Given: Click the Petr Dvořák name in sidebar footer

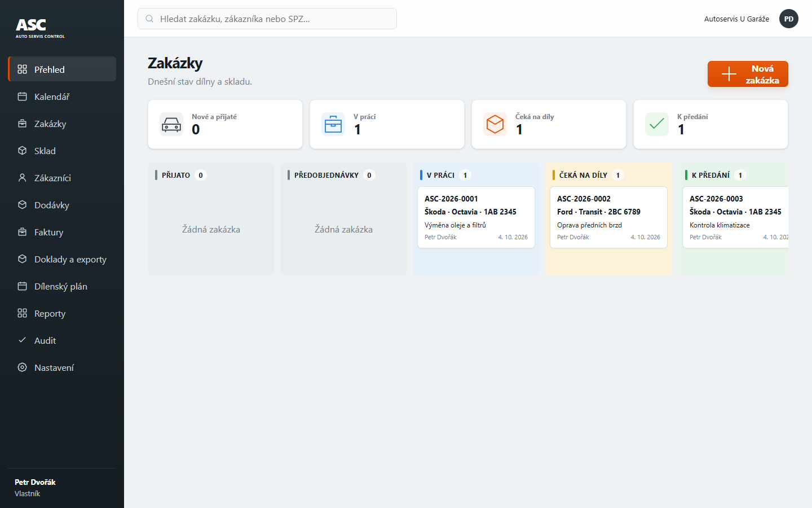Looking at the screenshot, I should click(35, 482).
